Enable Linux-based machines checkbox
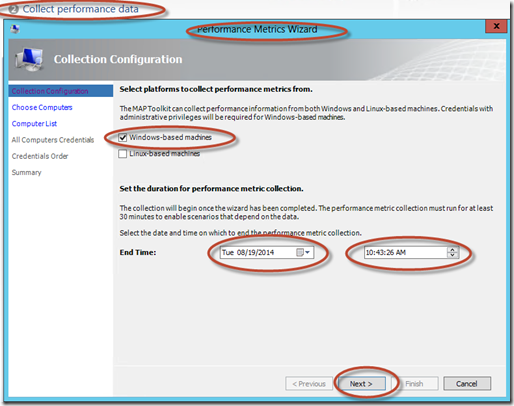Image resolution: width=514 pixels, height=406 pixels. click(123, 154)
